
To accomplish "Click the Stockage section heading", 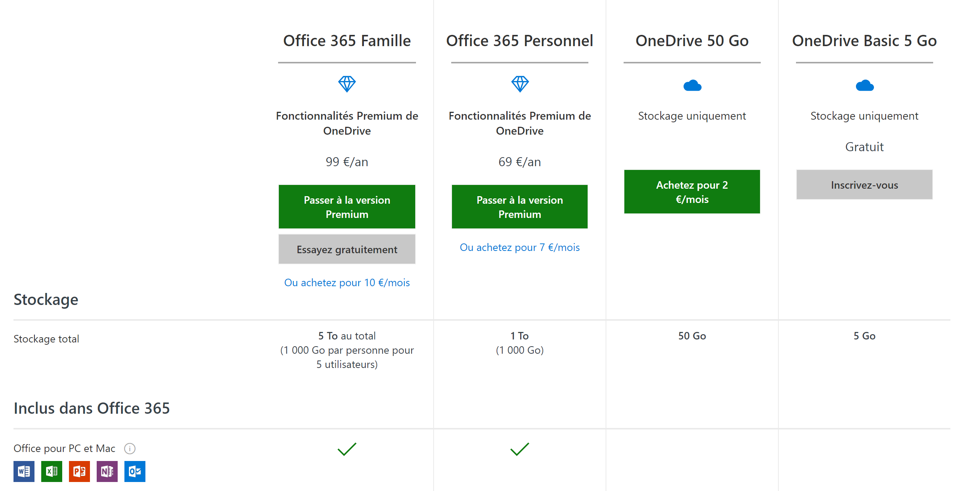I will [x=46, y=300].
